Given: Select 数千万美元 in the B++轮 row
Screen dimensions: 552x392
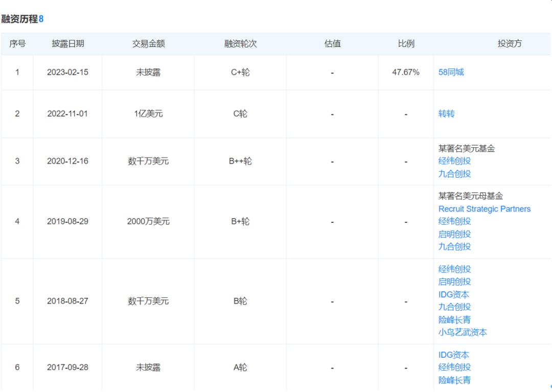Looking at the screenshot, I should click(x=148, y=161).
